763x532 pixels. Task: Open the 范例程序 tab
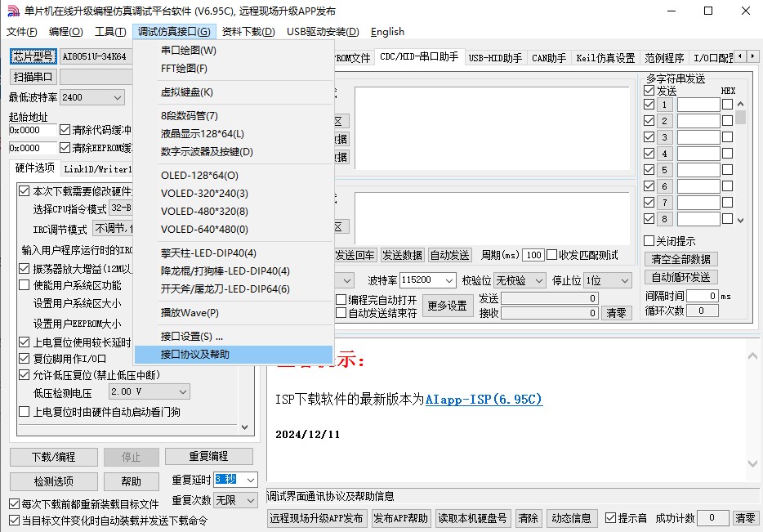664,58
